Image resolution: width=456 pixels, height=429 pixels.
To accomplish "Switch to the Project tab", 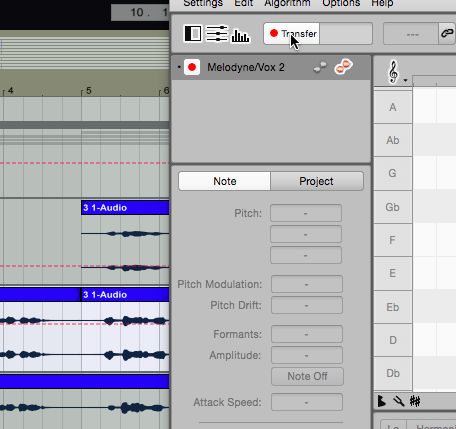I will [x=316, y=181].
